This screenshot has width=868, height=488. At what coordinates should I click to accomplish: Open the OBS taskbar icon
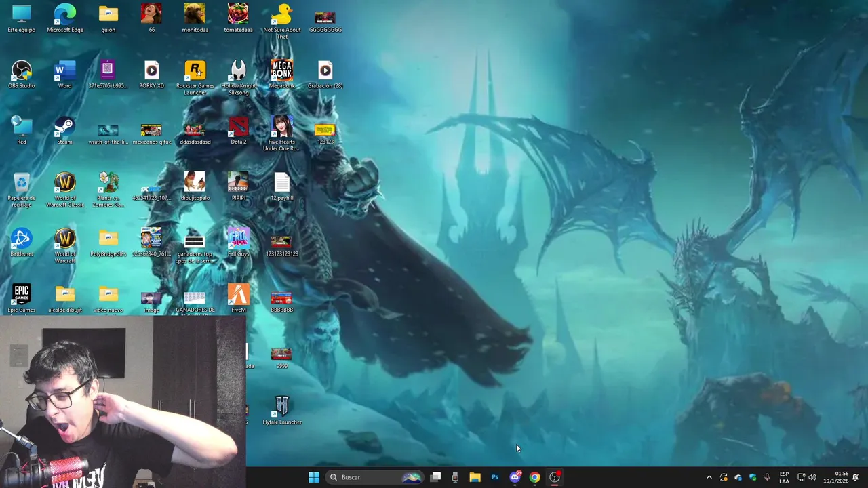tap(555, 477)
